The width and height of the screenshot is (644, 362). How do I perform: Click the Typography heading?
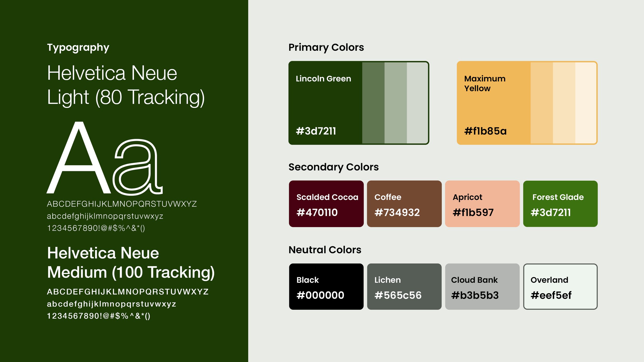click(78, 48)
